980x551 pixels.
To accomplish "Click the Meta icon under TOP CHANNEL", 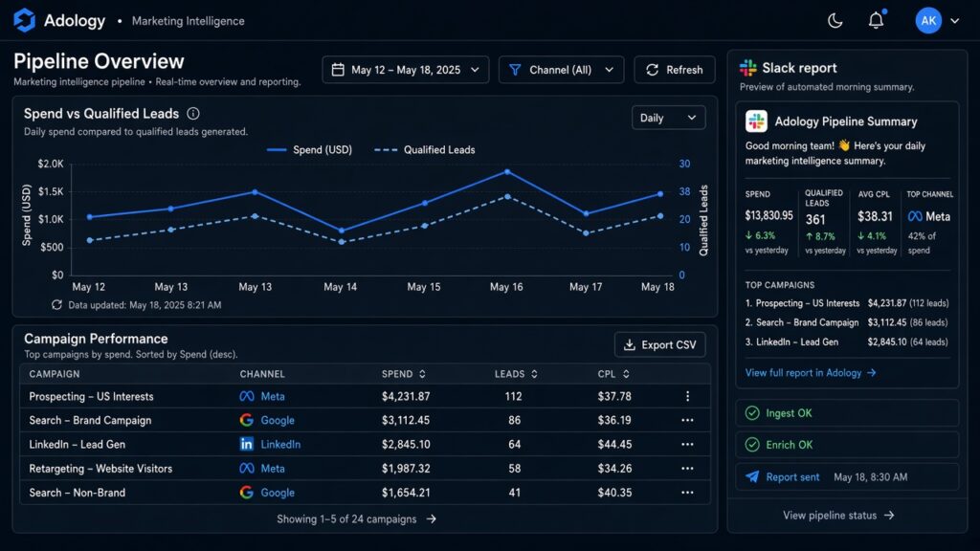I will tap(915, 216).
